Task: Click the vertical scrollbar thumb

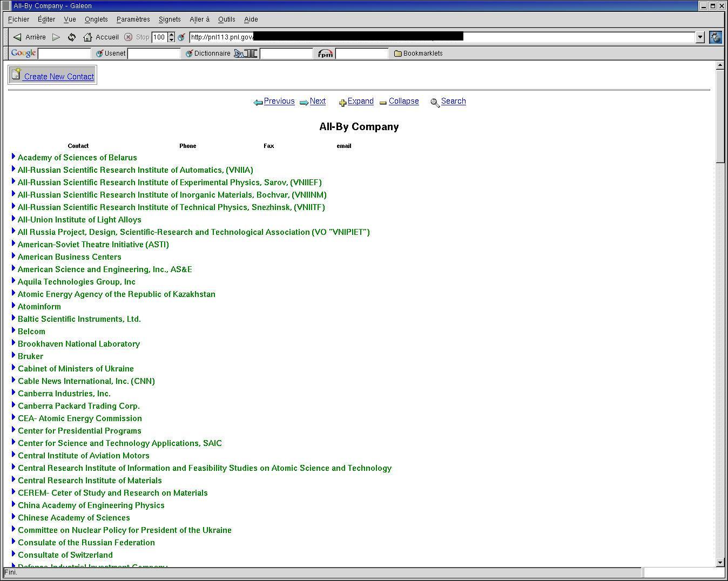Action: coord(719,116)
